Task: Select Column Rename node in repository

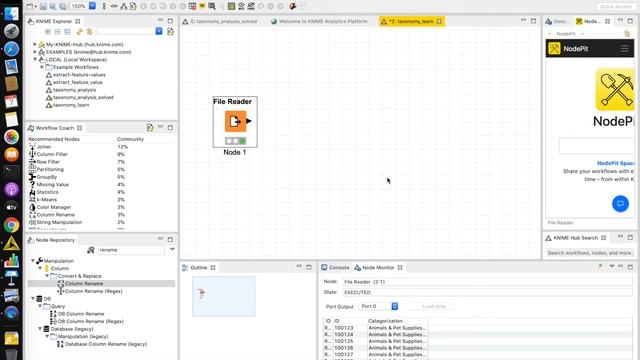Action: coord(84,283)
